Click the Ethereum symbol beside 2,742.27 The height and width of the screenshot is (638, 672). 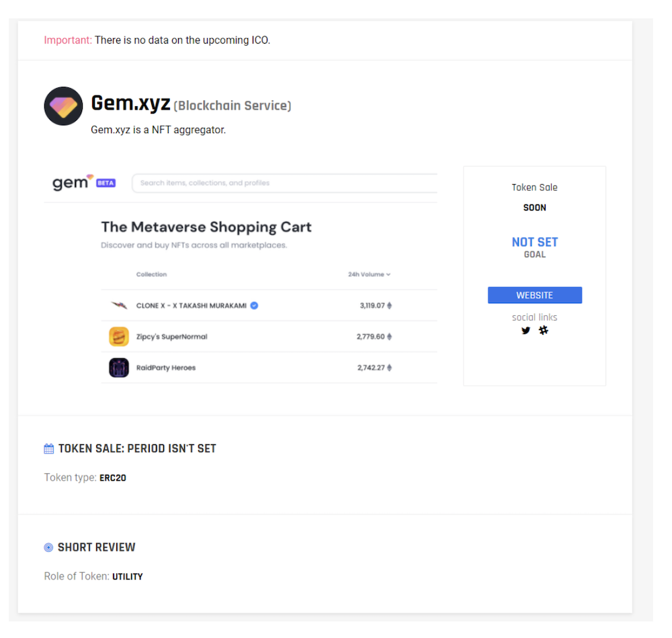coord(389,368)
